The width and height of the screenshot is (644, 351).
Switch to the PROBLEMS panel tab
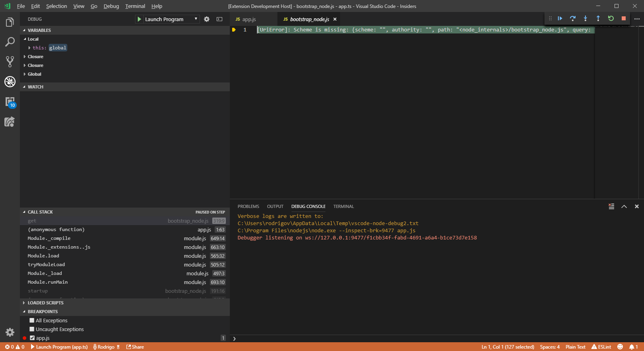[x=248, y=206]
